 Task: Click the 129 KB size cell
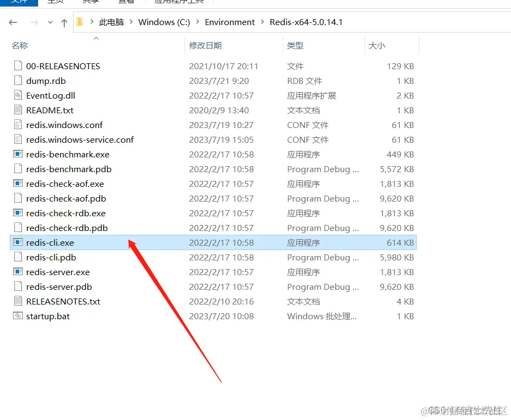[400, 66]
